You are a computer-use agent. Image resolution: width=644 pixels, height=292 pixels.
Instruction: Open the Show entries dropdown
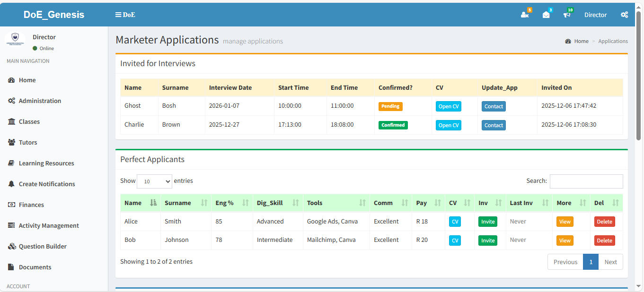tap(154, 181)
